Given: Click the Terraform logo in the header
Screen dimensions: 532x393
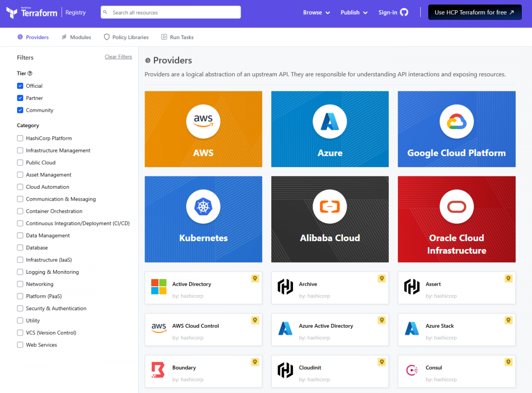Looking at the screenshot, I should pos(31,12).
